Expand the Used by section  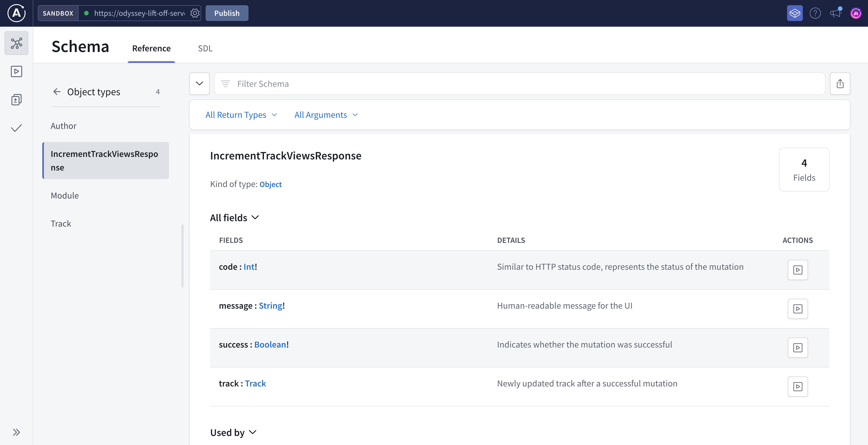pos(233,432)
